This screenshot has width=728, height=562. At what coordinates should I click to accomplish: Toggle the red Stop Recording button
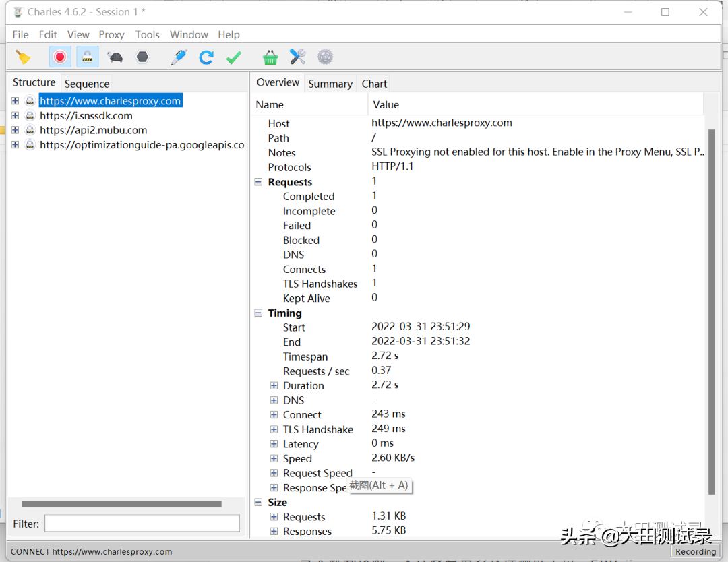coord(60,57)
